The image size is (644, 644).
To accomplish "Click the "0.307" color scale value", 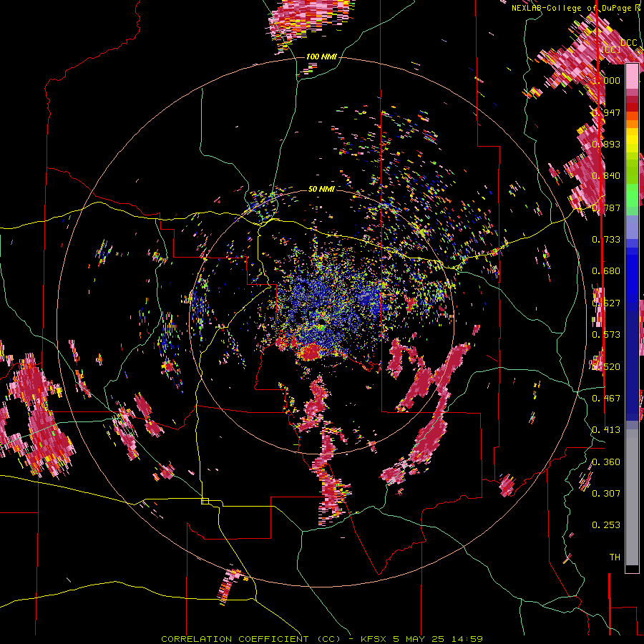I will (x=606, y=494).
